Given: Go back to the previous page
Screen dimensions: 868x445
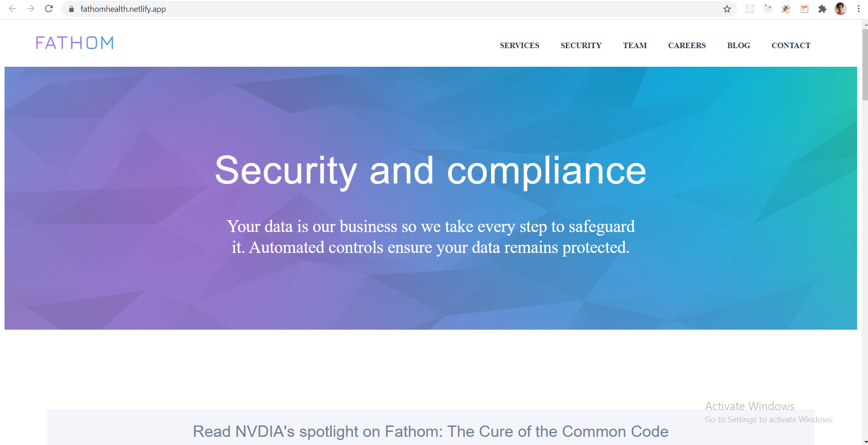Looking at the screenshot, I should (x=12, y=9).
